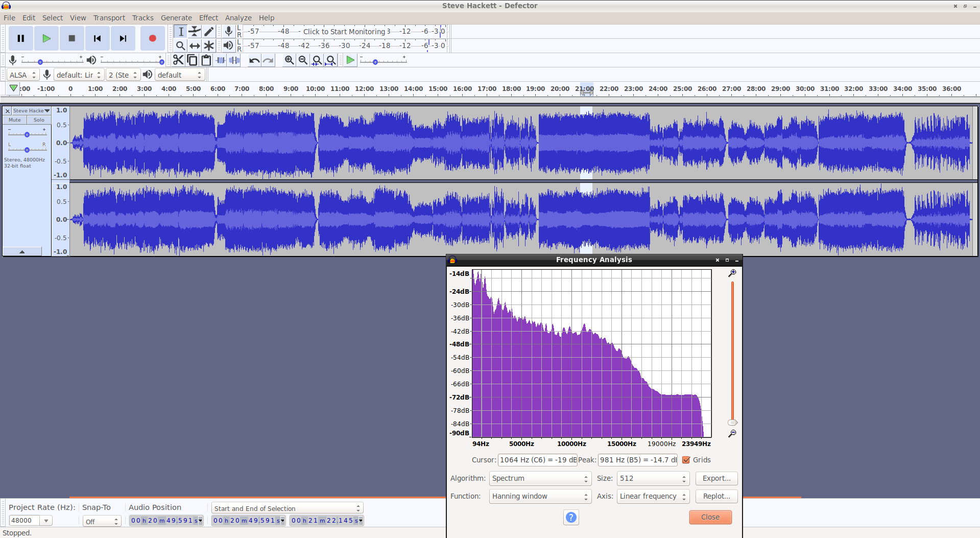Zoom out on the timeline
This screenshot has height=538, width=980.
[x=303, y=60]
